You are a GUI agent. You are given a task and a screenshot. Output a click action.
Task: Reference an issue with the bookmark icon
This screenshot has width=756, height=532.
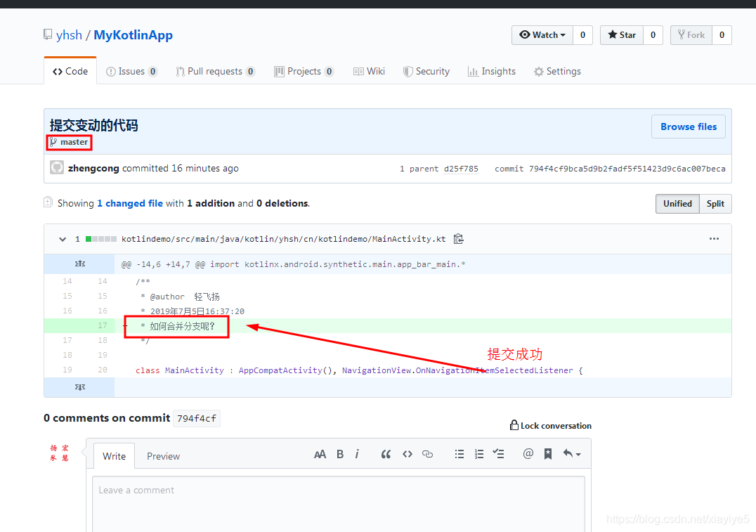548,454
